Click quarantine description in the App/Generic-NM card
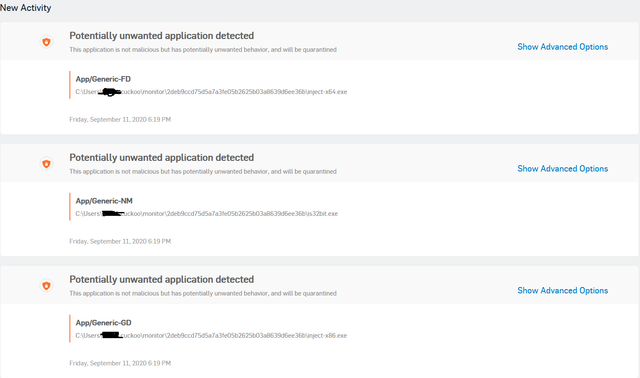Screen dimensions: 640x378 coord(203,171)
